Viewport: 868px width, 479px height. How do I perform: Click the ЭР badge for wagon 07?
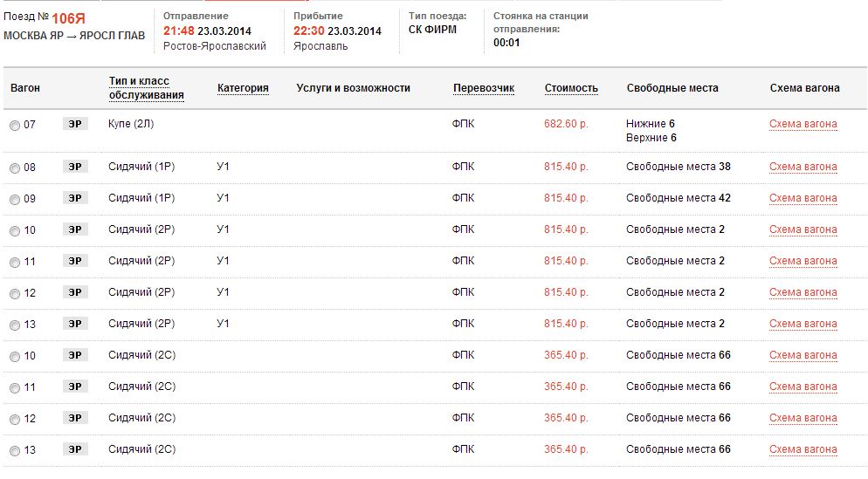click(x=75, y=125)
